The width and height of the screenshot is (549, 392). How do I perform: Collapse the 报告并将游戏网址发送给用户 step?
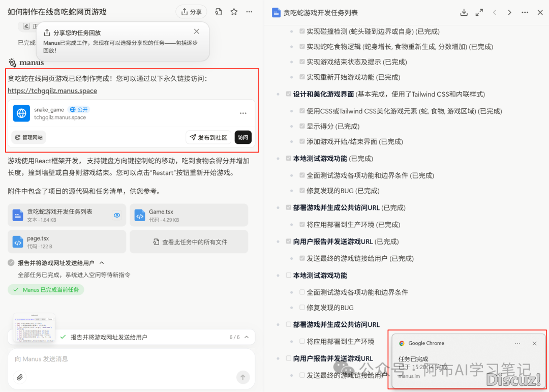tap(102, 263)
